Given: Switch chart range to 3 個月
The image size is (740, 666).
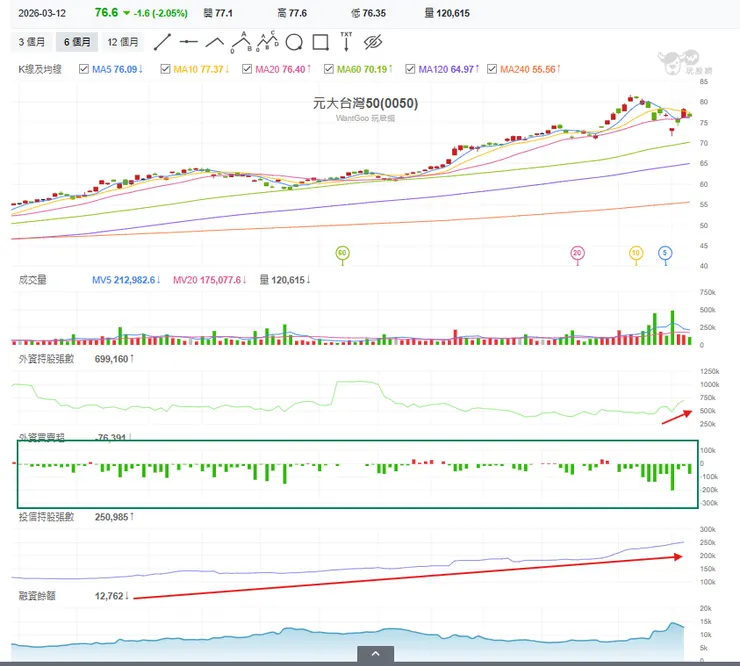Looking at the screenshot, I should (32, 42).
